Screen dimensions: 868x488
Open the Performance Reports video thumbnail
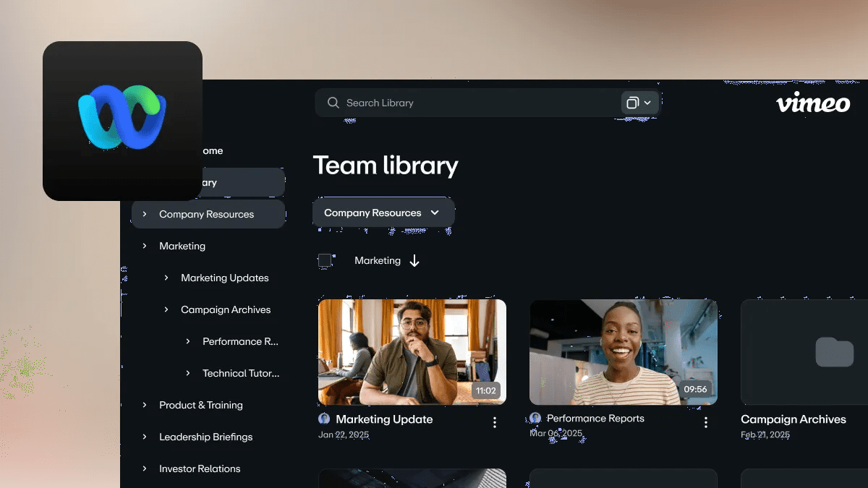(624, 352)
